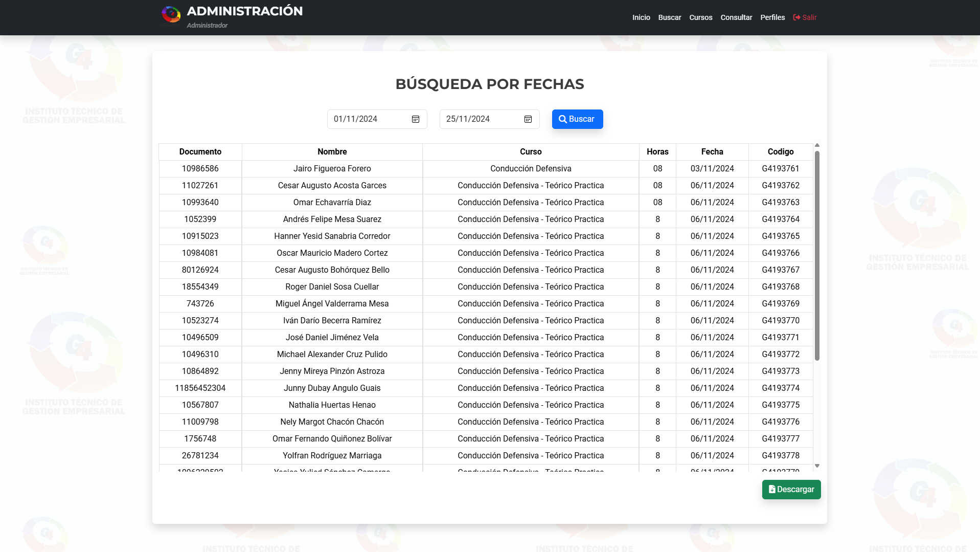Click code G4193778 in the table
Viewport: 980px width, 552px height.
tap(781, 456)
